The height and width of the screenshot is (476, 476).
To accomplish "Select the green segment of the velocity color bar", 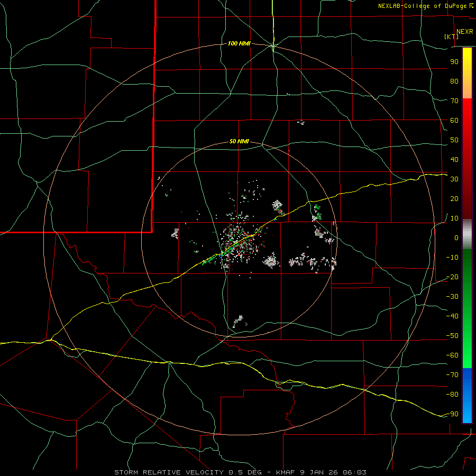I will (467, 308).
